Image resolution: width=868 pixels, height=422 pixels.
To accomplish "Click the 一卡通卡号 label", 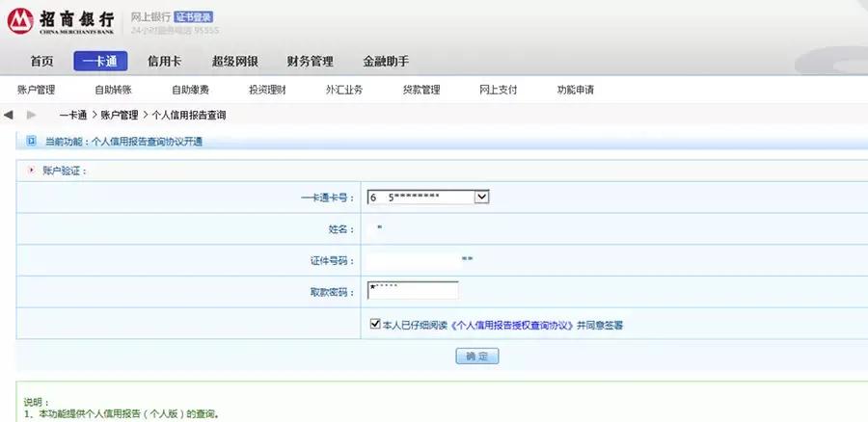I will point(328,198).
